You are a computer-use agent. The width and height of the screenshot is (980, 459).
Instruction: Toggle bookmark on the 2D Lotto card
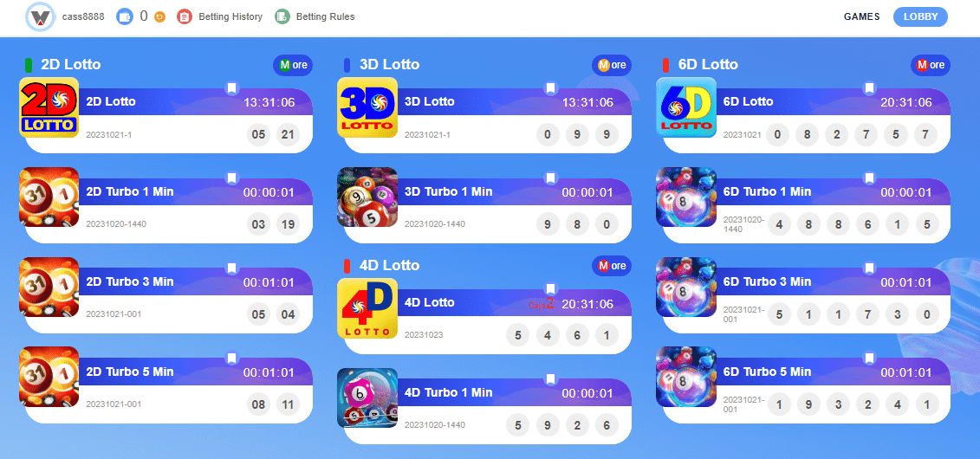(232, 88)
